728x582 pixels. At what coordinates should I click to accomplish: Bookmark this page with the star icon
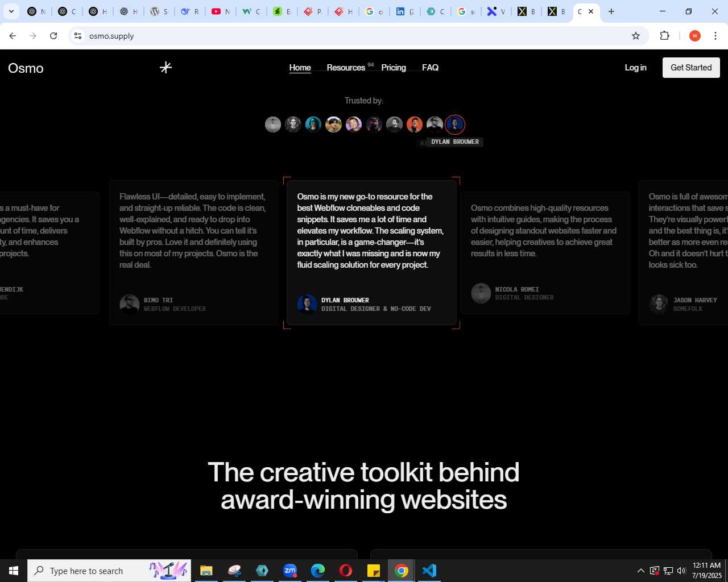click(x=636, y=36)
